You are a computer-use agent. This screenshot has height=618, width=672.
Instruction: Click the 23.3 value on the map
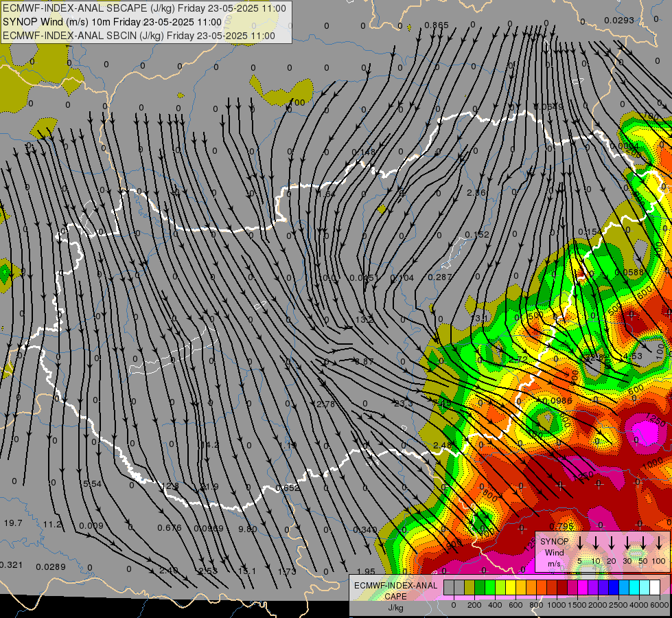(x=404, y=403)
